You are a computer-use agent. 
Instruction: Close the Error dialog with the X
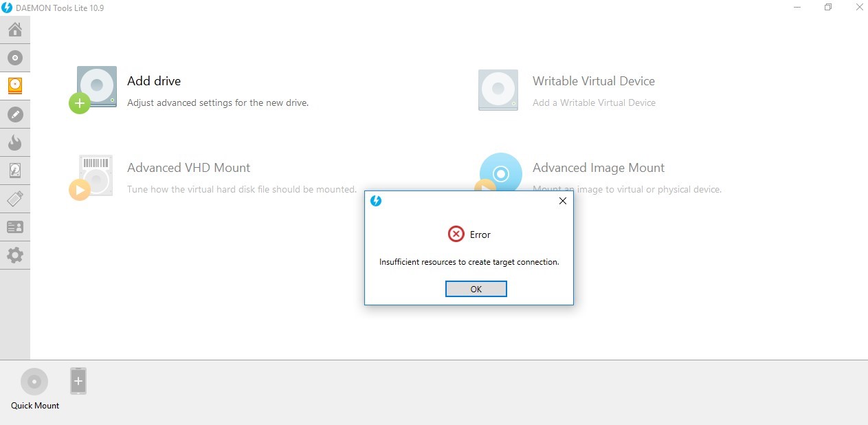(x=562, y=201)
